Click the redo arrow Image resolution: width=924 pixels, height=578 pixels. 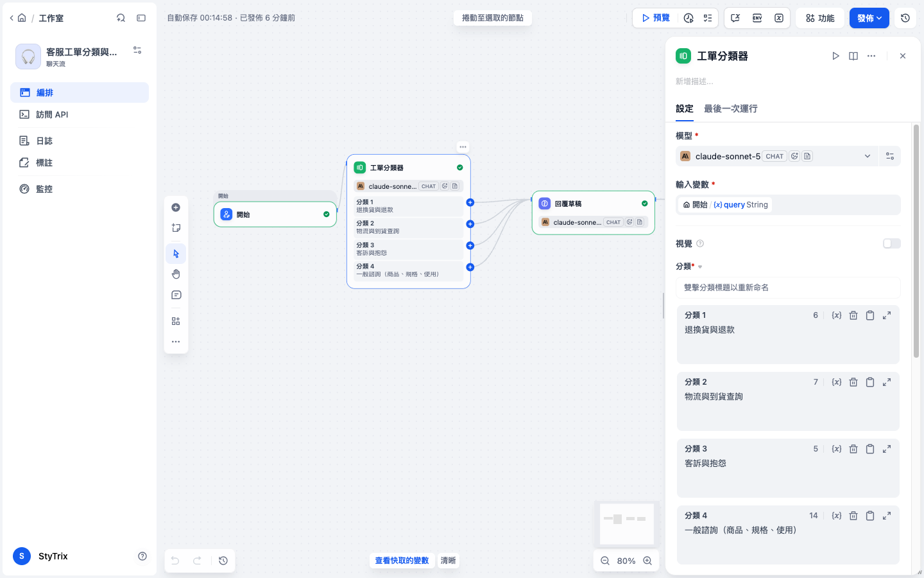(x=198, y=561)
